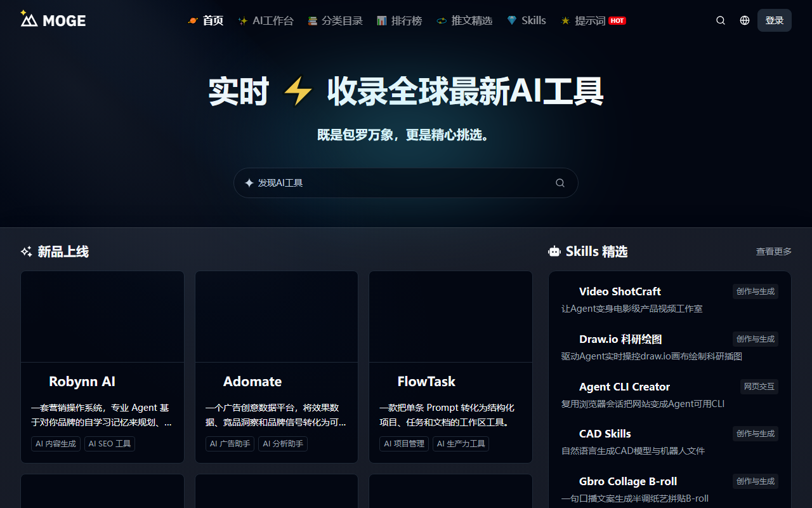Select AI 生产力工具 tag
812x508 pixels.
pos(461,444)
